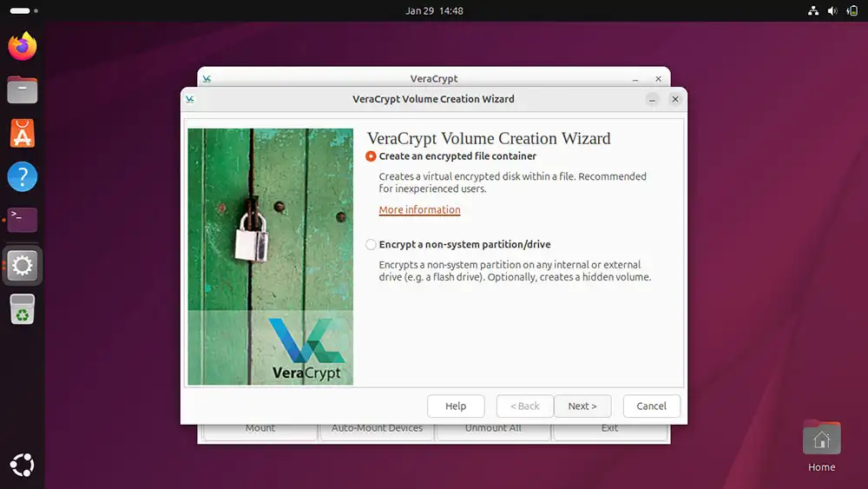Click the disabled Back button
This screenshot has width=868, height=489.
(x=525, y=406)
